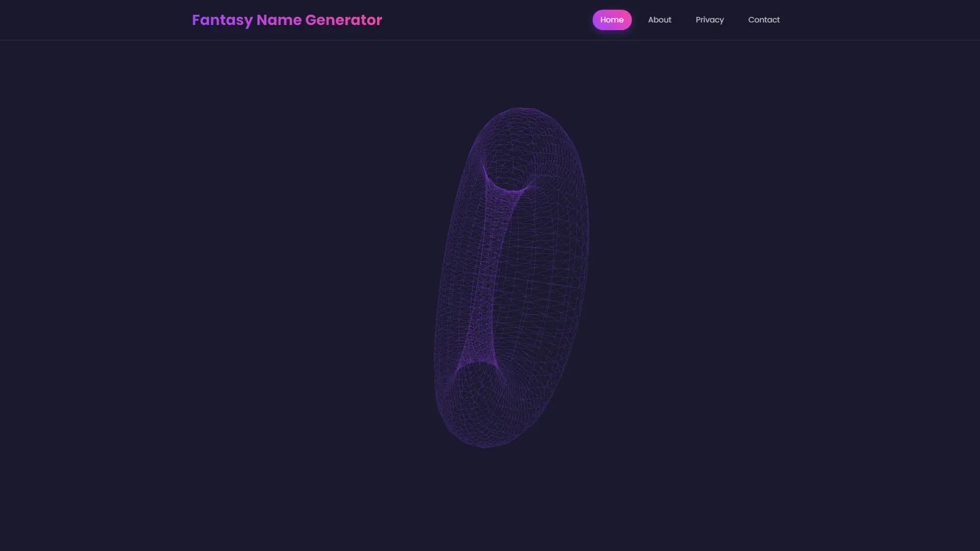Select Privacy in the top navigation

click(709, 20)
